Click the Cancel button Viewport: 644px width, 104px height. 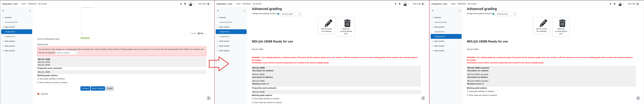(x=110, y=88)
